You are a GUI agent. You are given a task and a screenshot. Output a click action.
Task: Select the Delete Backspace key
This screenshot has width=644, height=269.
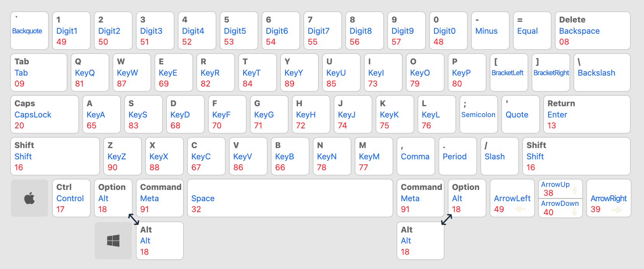tap(592, 31)
